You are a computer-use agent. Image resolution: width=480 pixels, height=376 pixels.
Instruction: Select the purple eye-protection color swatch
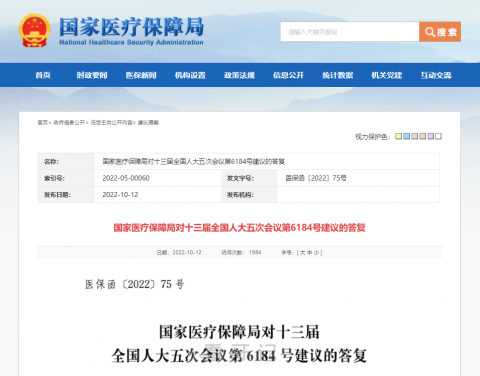tap(430, 136)
